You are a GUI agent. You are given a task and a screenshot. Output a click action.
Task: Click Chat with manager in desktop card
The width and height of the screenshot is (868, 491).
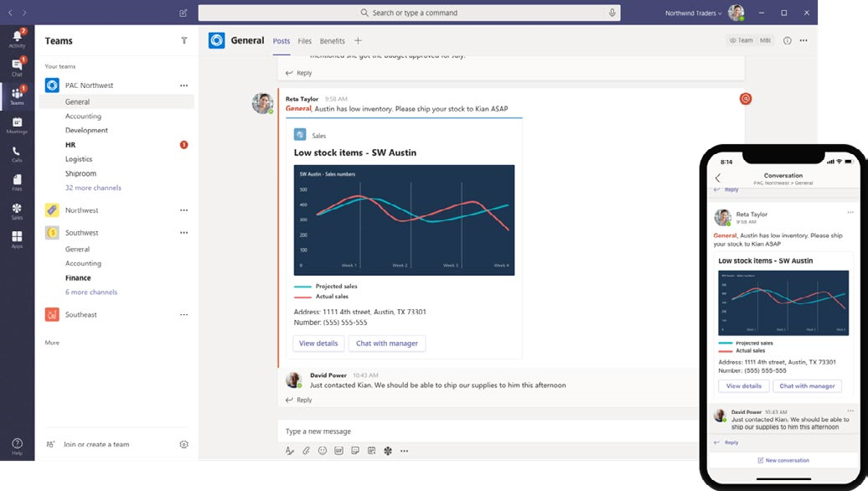click(x=387, y=344)
